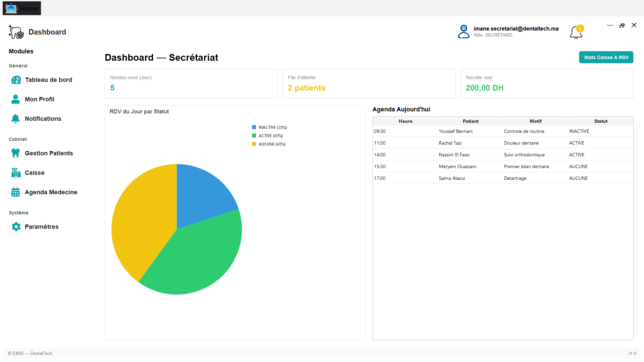The height and width of the screenshot is (362, 644).
Task: Select the Meryem Ouazzani patient cell
Action: click(470, 166)
